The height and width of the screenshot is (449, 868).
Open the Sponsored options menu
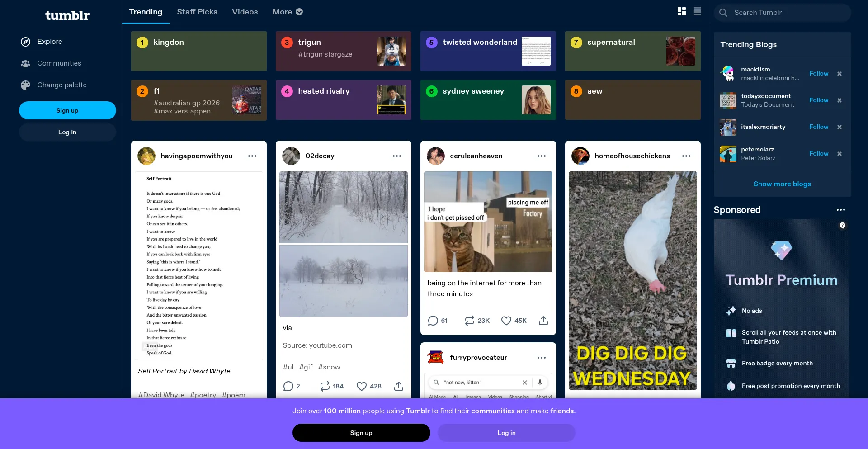841,210
